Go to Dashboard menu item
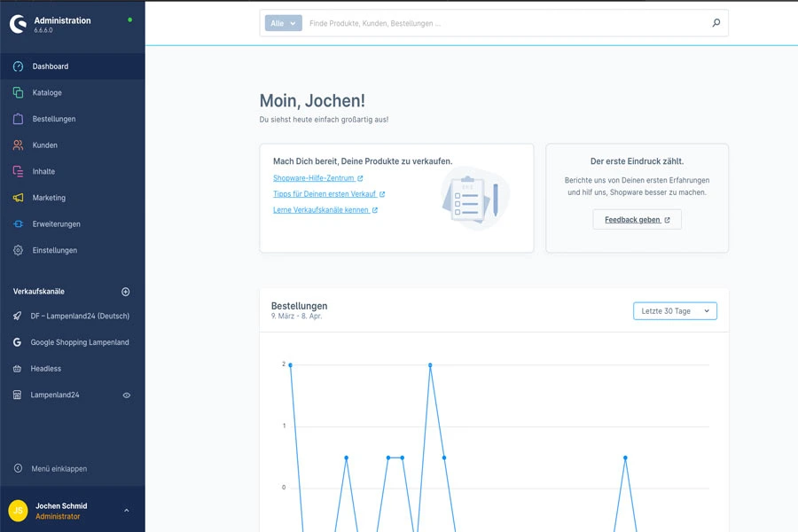 [x=73, y=66]
